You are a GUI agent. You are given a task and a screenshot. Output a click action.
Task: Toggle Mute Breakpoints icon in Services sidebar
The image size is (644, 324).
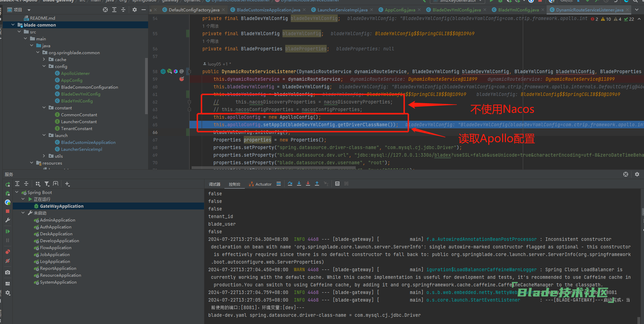[8, 261]
